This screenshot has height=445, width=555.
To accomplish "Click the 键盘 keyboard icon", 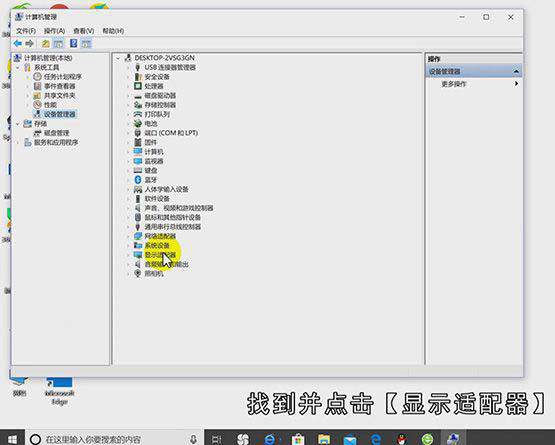I will 138,170.
